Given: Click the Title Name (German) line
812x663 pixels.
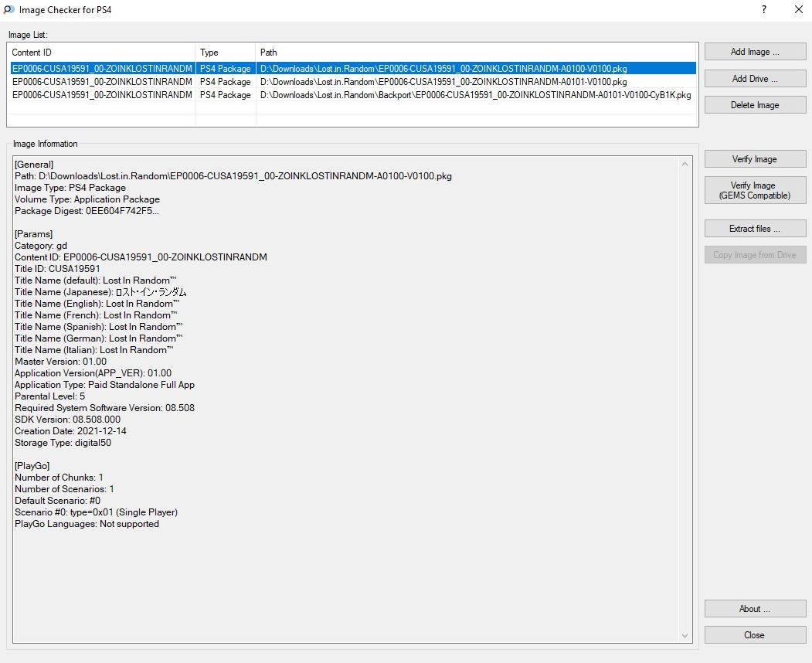Looking at the screenshot, I should tap(98, 338).
